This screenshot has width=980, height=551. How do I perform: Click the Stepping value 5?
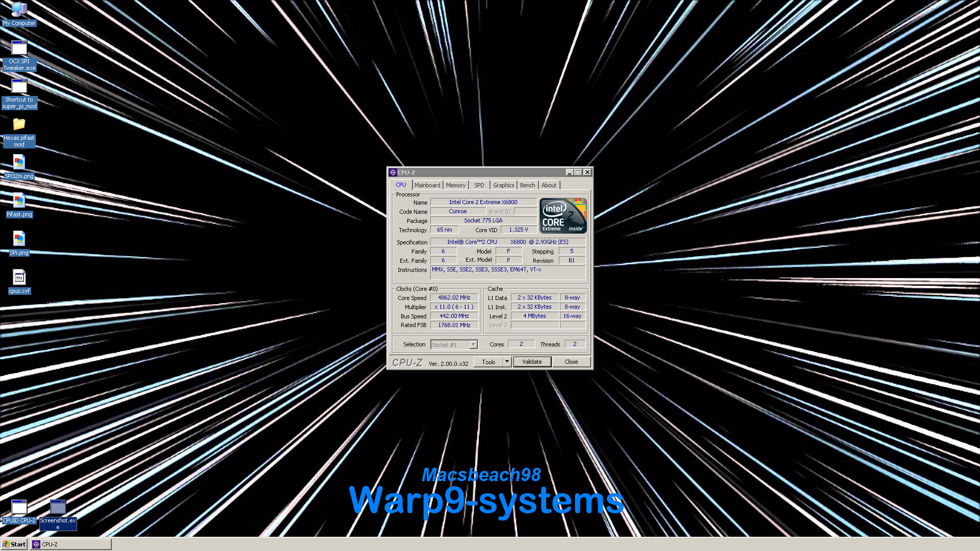click(572, 251)
